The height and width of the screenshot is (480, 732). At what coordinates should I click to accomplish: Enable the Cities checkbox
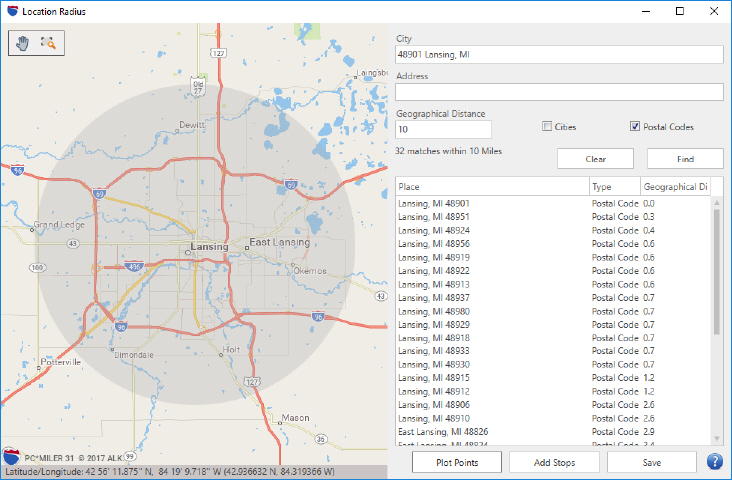click(547, 127)
